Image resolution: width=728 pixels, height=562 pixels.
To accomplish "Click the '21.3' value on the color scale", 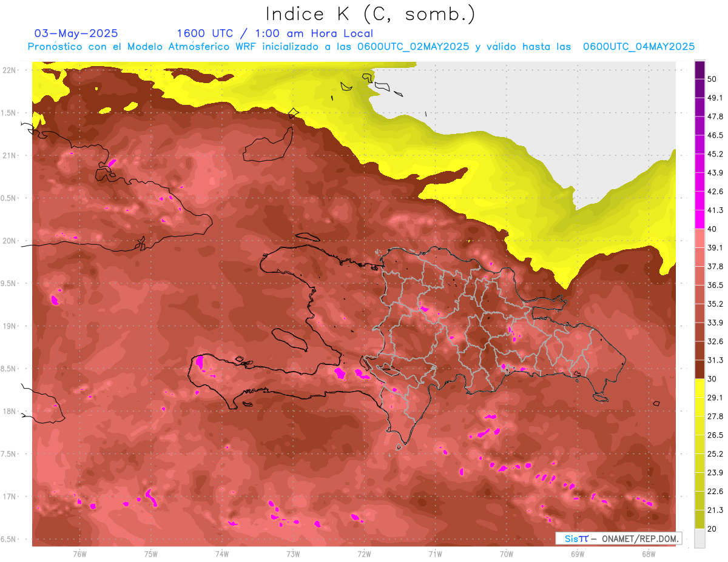I will click(x=716, y=510).
